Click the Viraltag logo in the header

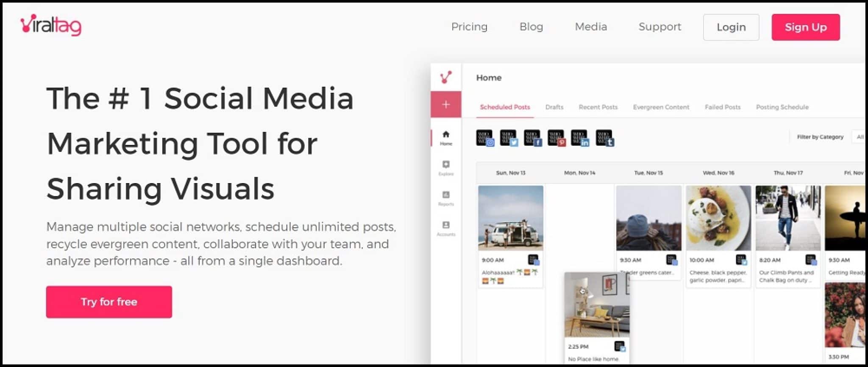(x=51, y=25)
